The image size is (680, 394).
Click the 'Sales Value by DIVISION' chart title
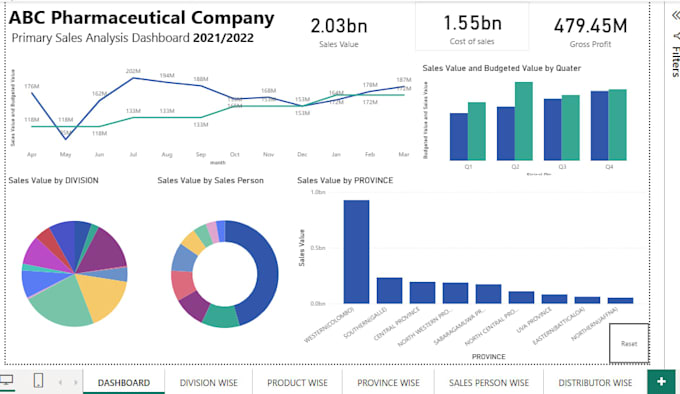[53, 180]
